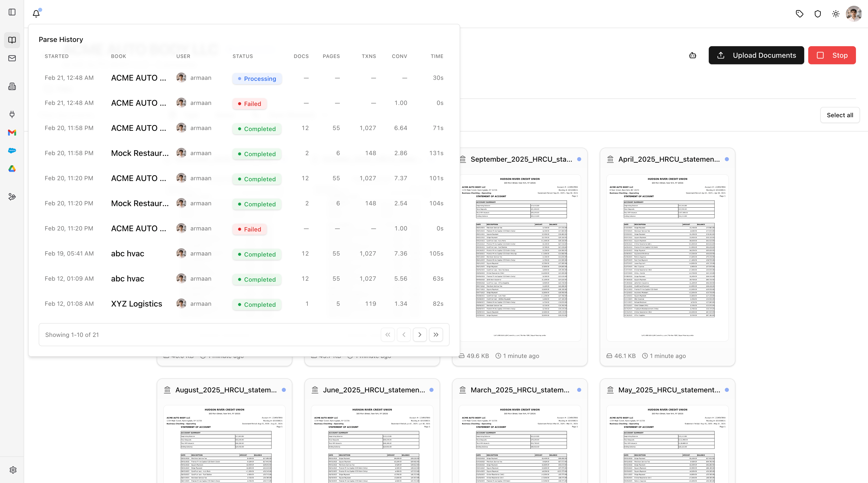Click the TIME column header
Screen dimensions: 868x483
[437, 56]
